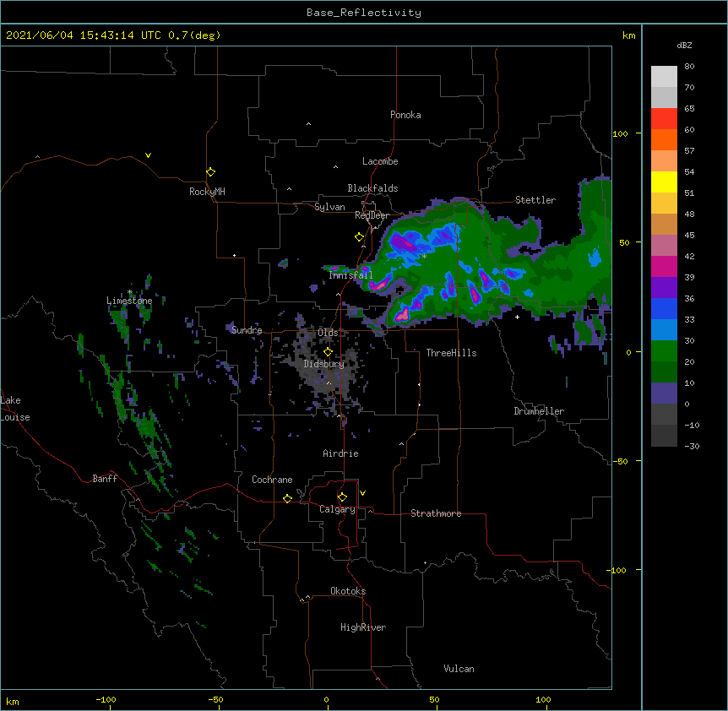
Task: Click the Cochrane town label
Action: tap(272, 480)
